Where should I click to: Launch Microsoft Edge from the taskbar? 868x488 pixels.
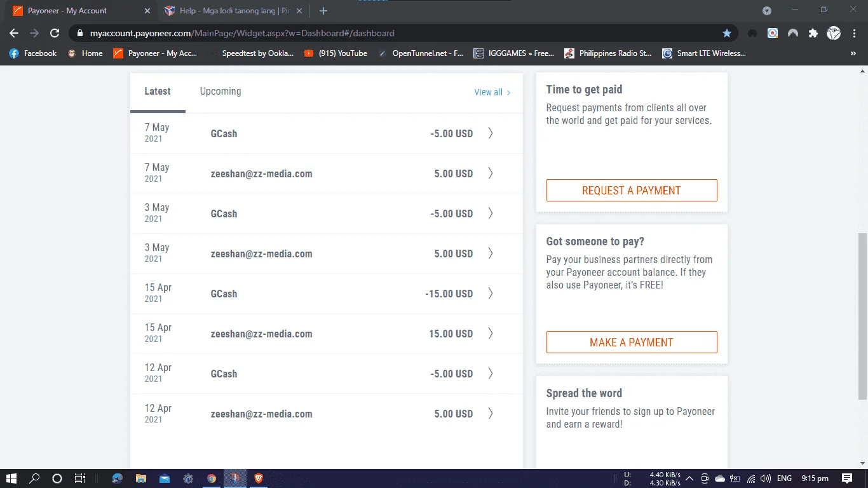(118, 478)
